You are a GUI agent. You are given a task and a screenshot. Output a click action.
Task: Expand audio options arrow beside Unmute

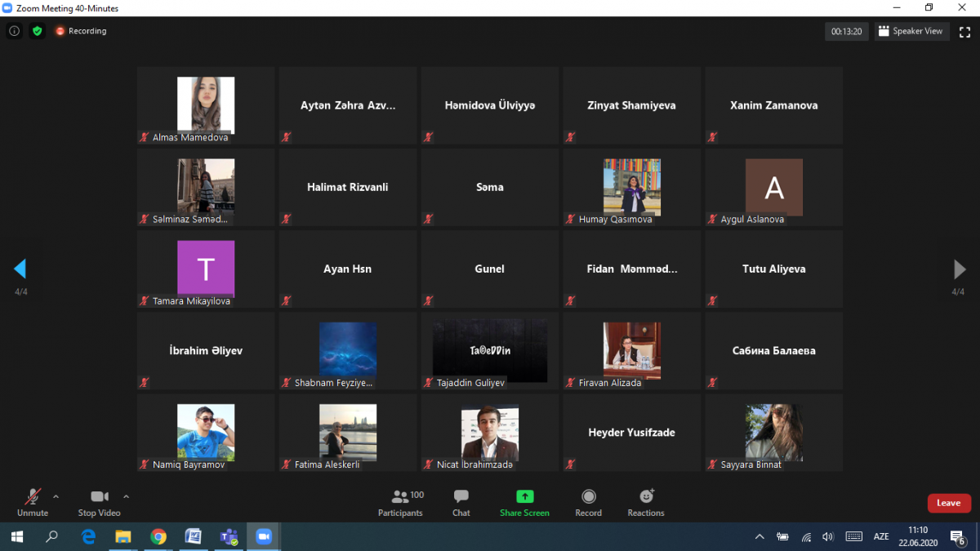(x=56, y=496)
